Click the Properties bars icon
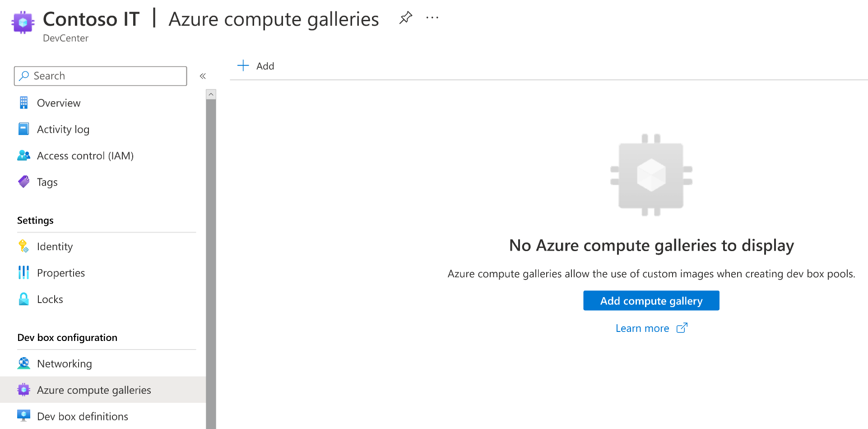The image size is (868, 429). [23, 272]
